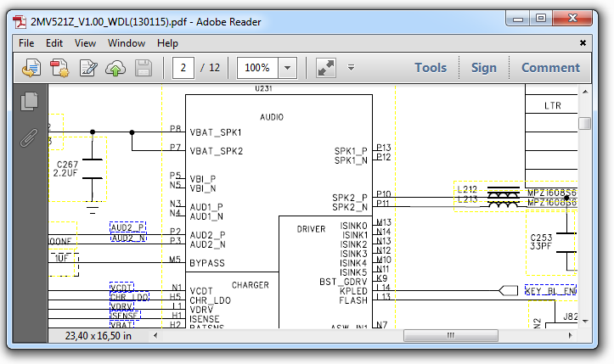Maximize the Adobe Reader window
Viewport: 614px width, 364px height.
click(541, 18)
